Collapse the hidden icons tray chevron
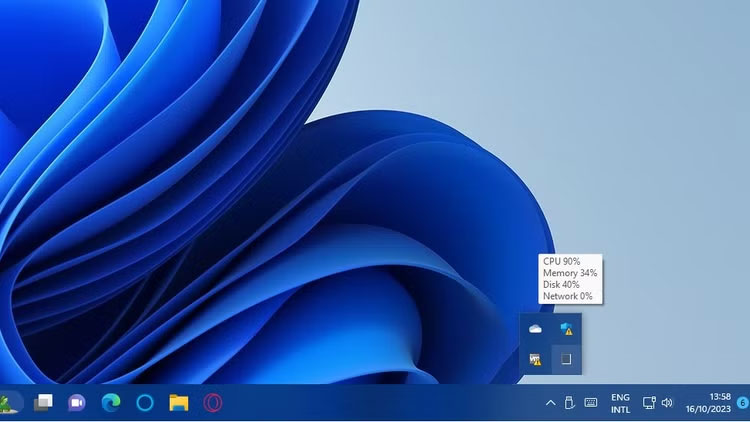Image resolution: width=750 pixels, height=422 pixels. click(550, 403)
